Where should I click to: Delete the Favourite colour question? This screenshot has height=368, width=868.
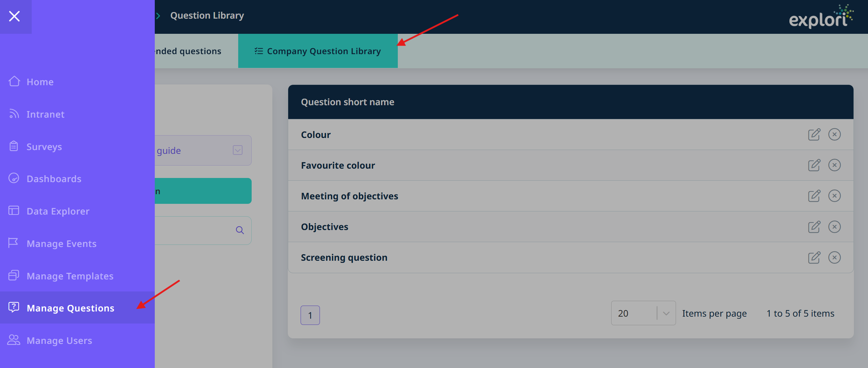(x=834, y=165)
